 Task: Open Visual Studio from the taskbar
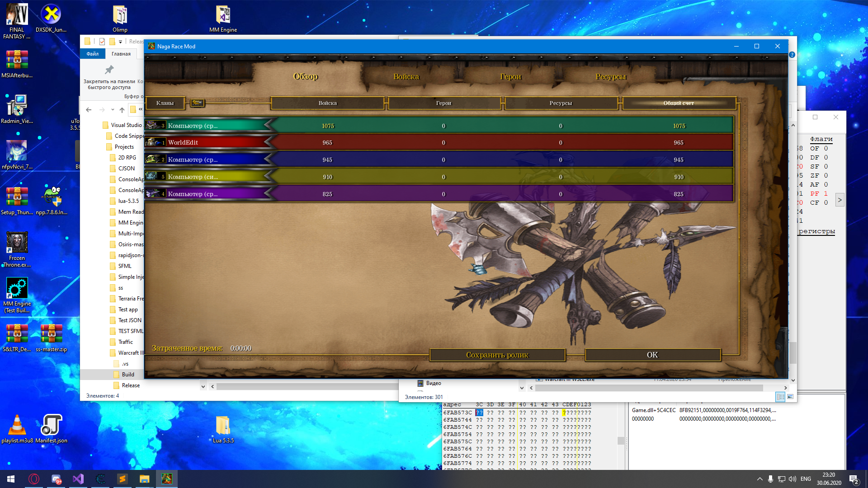click(78, 479)
